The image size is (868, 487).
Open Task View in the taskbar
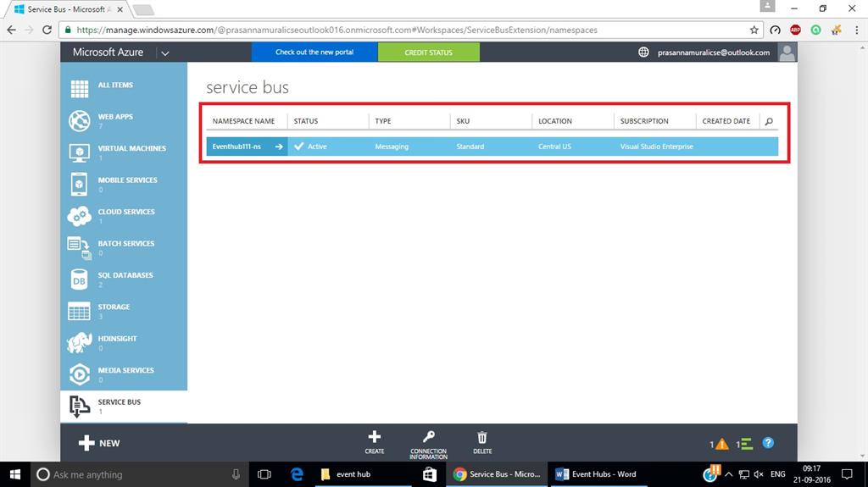click(x=264, y=474)
